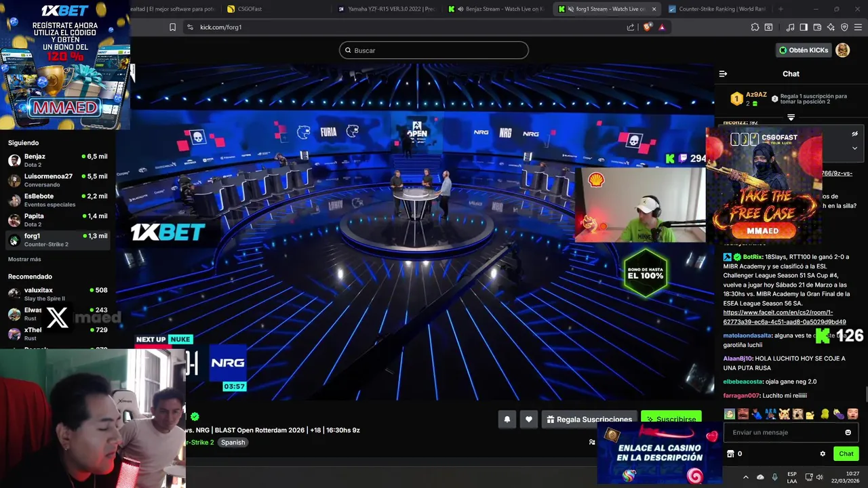Image resolution: width=868 pixels, height=488 pixels.
Task: Open Leo AI sparkle icon in toolbar
Action: (x=831, y=27)
